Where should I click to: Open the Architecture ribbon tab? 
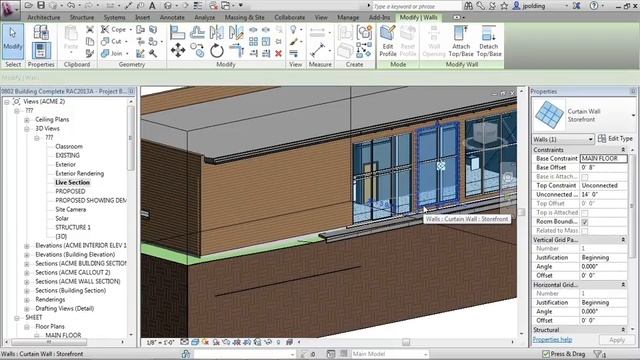pos(44,17)
